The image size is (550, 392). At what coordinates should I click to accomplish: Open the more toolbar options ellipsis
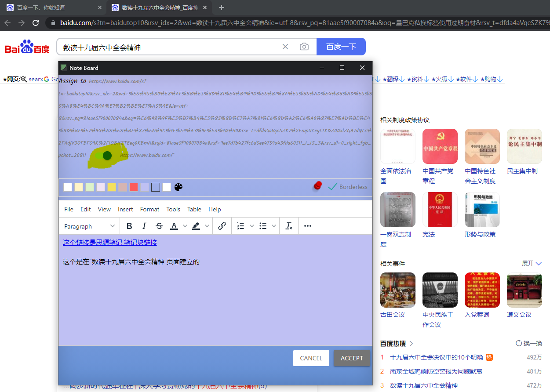point(307,225)
